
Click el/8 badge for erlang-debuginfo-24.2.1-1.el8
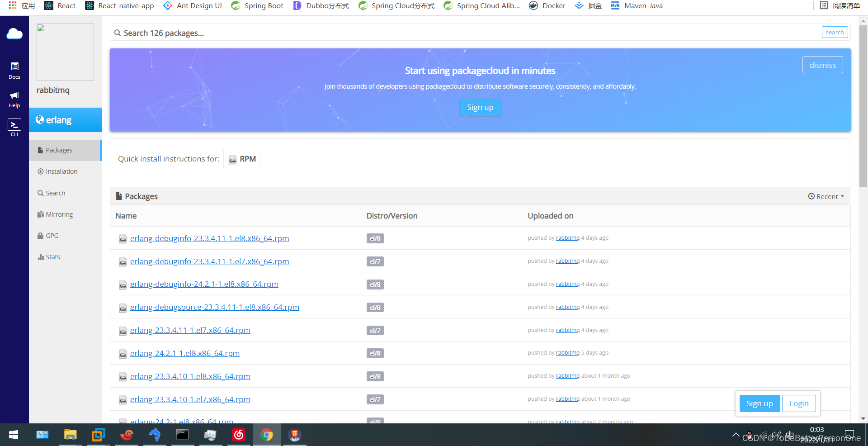(x=375, y=285)
